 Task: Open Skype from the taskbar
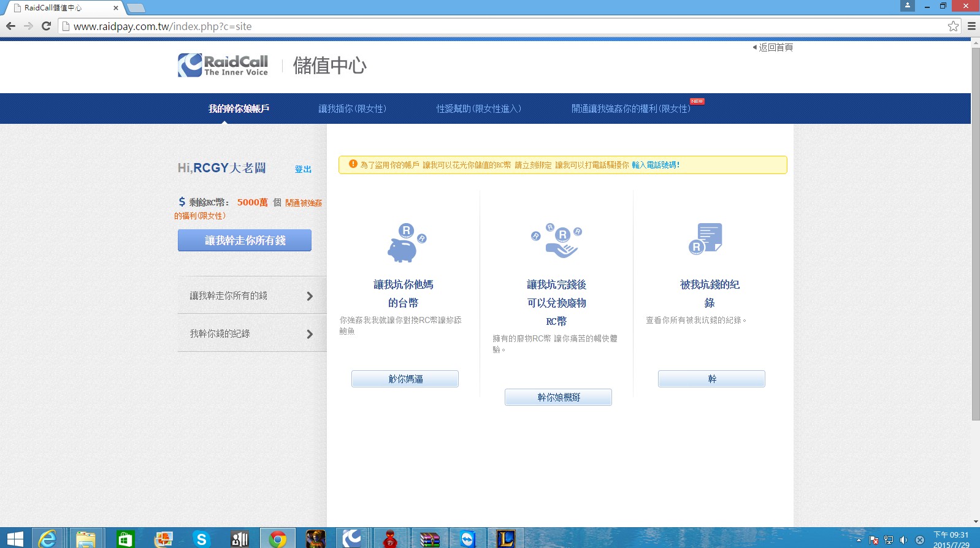coord(201,538)
